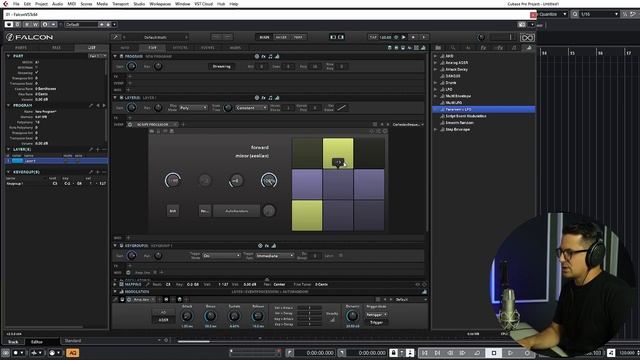640x360 pixels.
Task: Open the wrench settings icon beside preset name
Action: tap(116, 37)
